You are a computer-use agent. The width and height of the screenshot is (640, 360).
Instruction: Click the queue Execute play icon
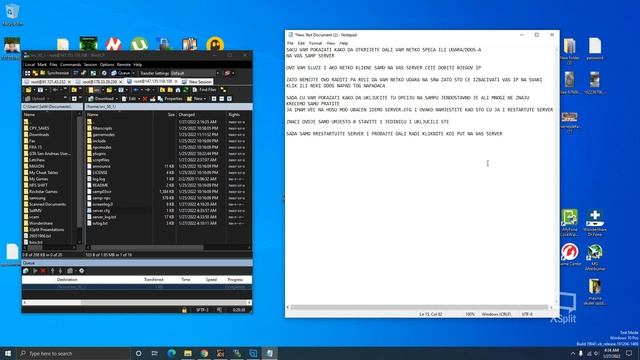point(35,271)
